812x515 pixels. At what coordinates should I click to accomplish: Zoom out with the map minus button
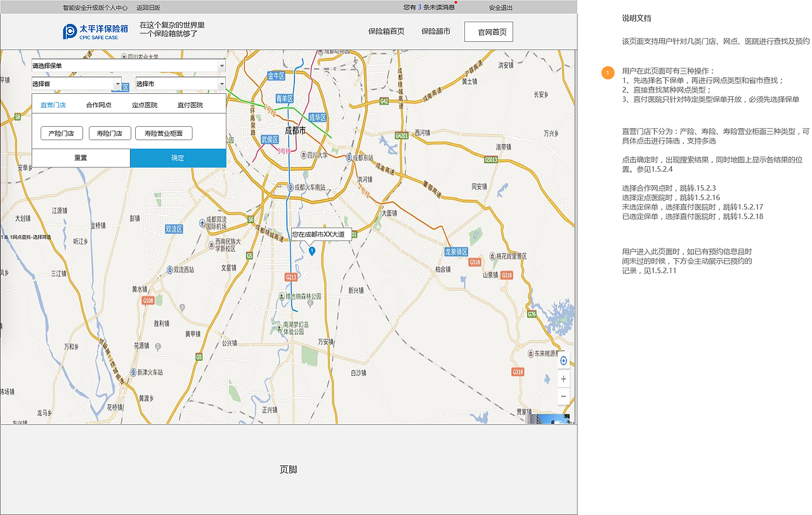[x=563, y=396]
